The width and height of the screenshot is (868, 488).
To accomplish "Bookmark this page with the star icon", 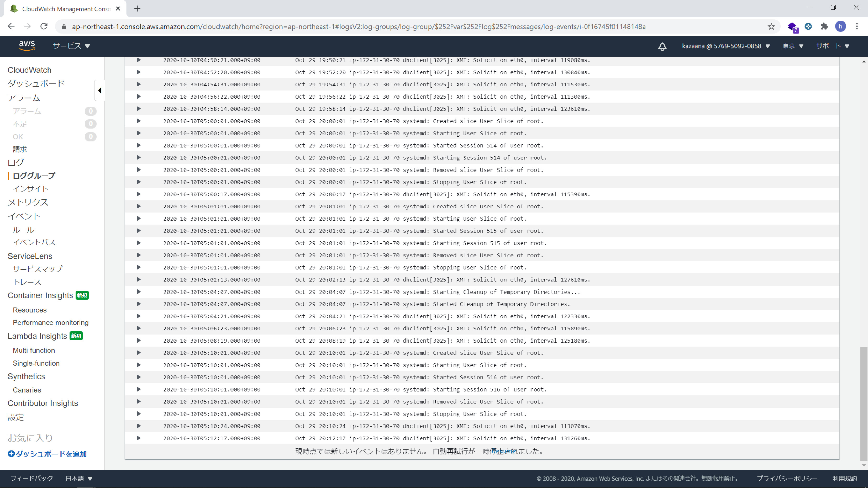I will [x=771, y=26].
